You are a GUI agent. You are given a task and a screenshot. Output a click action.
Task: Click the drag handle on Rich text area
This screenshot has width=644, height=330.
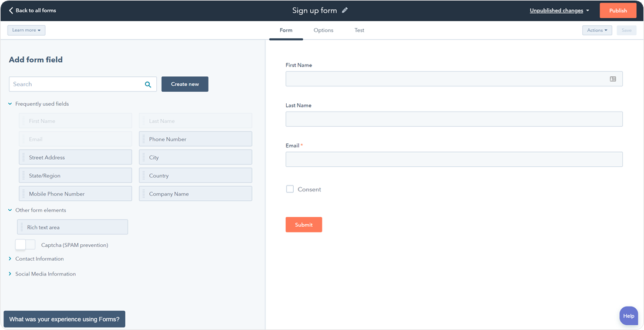point(22,227)
